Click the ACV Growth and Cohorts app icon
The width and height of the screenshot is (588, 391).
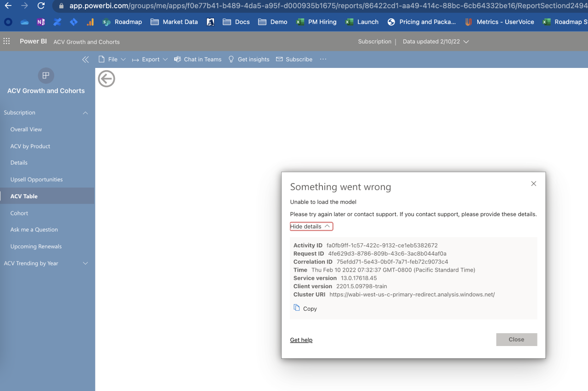pos(46,75)
